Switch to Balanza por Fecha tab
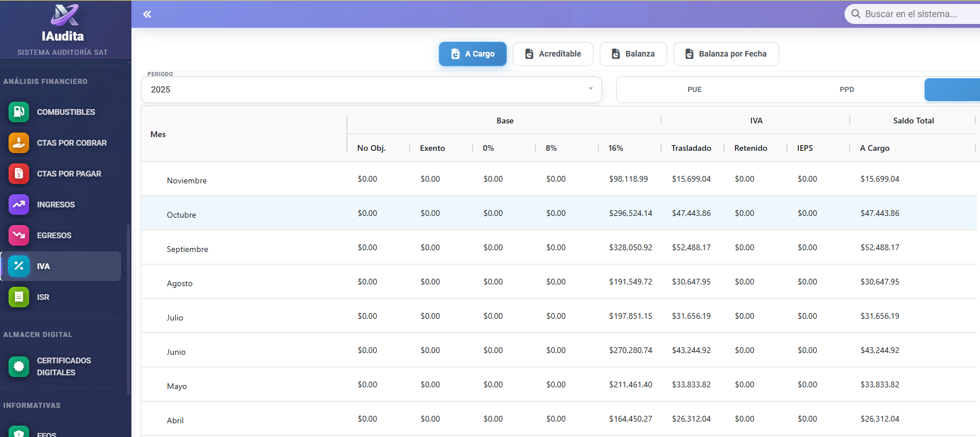This screenshot has height=437, width=980. (726, 54)
